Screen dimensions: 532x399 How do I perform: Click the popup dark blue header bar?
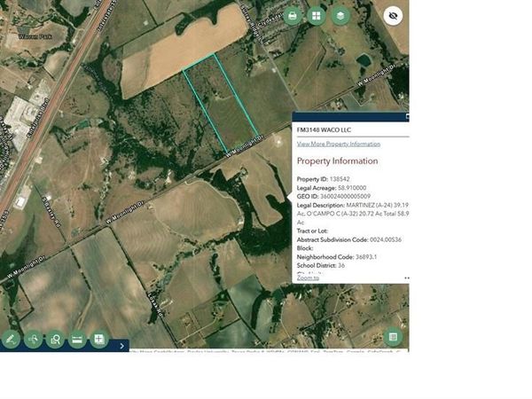(350, 116)
